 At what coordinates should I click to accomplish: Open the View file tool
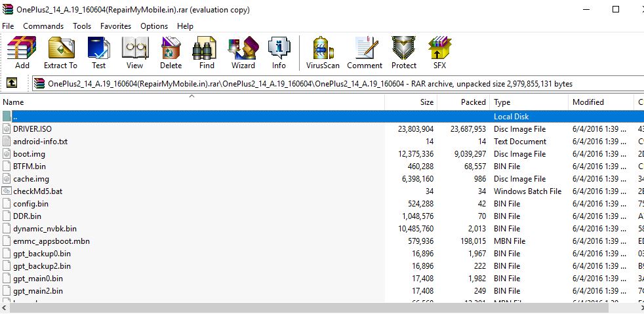(134, 52)
